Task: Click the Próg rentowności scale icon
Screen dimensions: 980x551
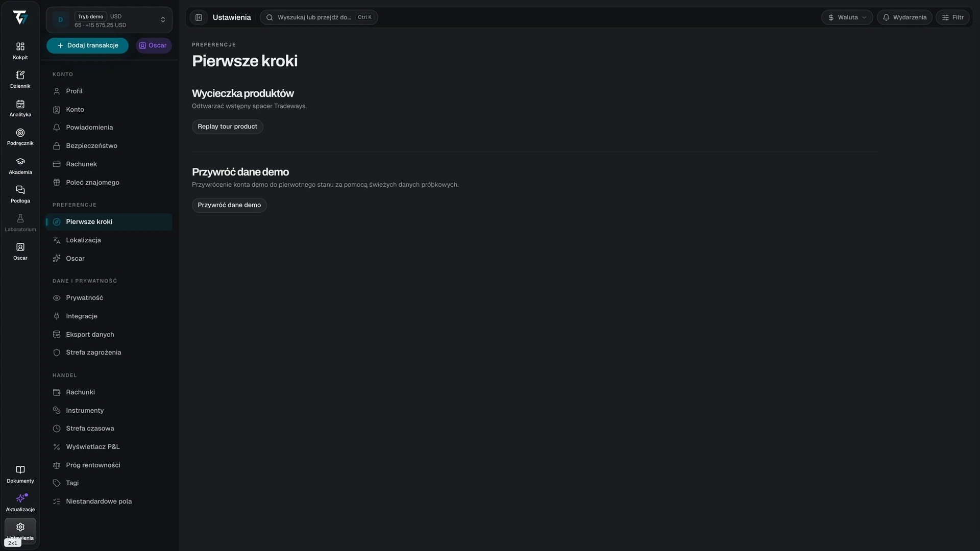Action: pyautogui.click(x=57, y=465)
